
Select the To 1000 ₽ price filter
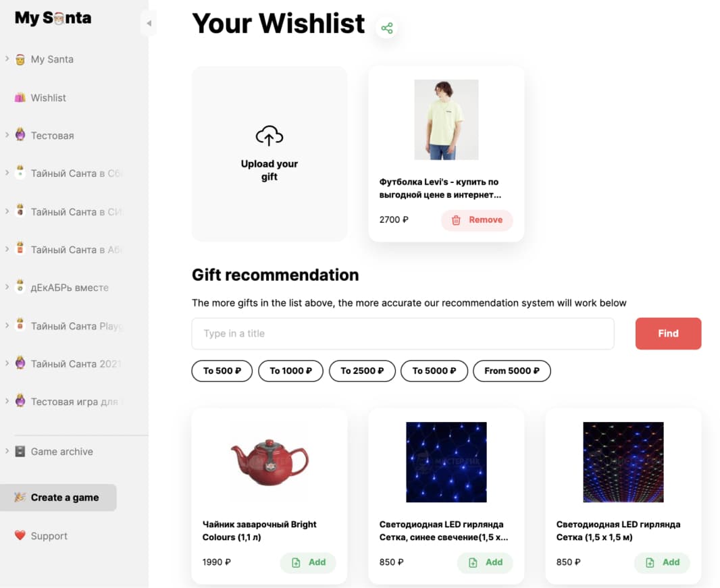point(290,371)
